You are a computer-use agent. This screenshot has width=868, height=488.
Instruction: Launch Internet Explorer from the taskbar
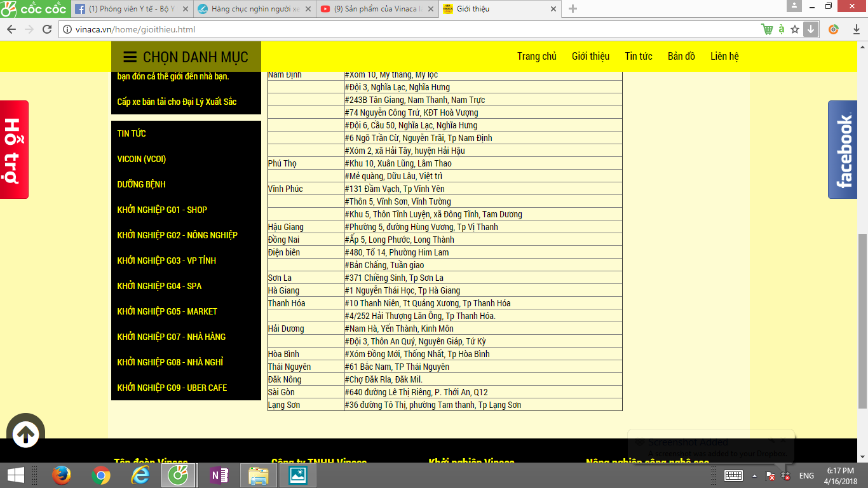click(x=140, y=475)
